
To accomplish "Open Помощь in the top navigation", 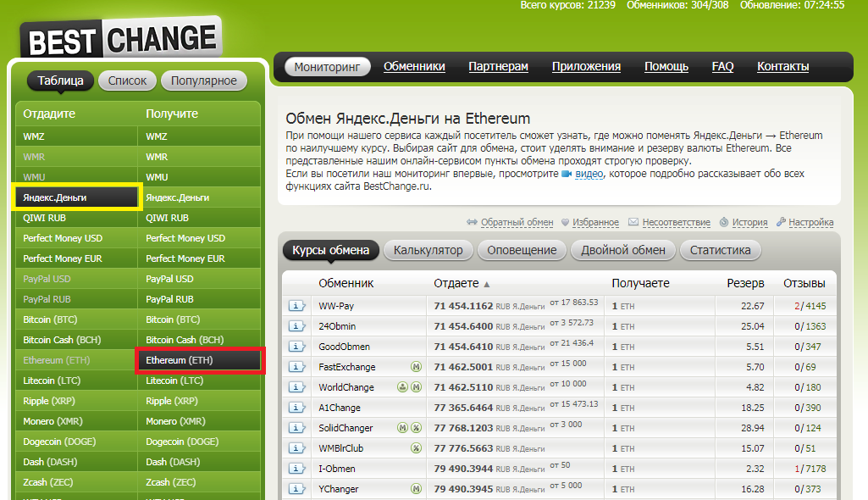I will 666,66.
